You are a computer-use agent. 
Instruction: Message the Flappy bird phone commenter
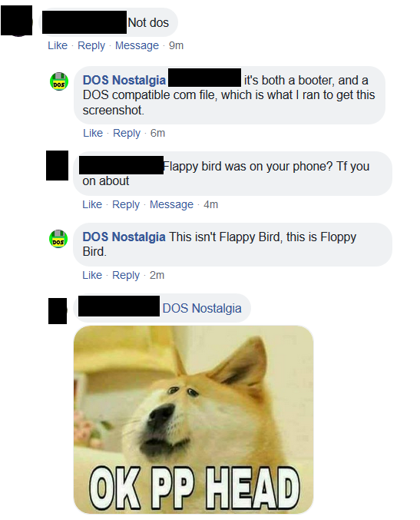(x=171, y=204)
